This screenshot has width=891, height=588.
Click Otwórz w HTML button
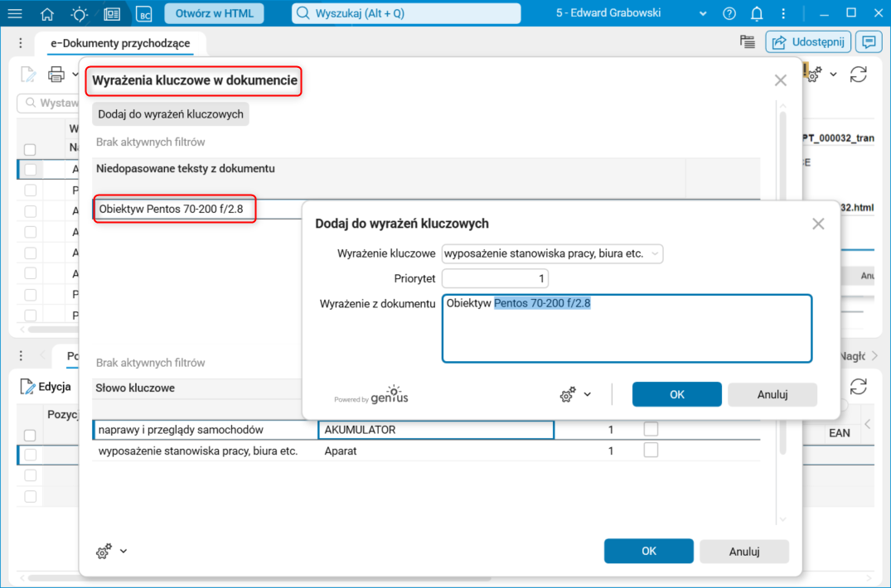214,13
